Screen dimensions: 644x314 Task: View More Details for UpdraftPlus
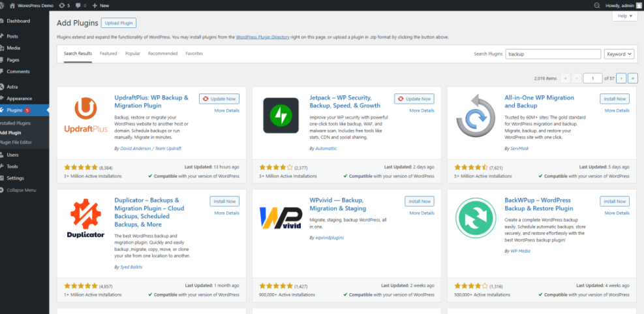[226, 110]
